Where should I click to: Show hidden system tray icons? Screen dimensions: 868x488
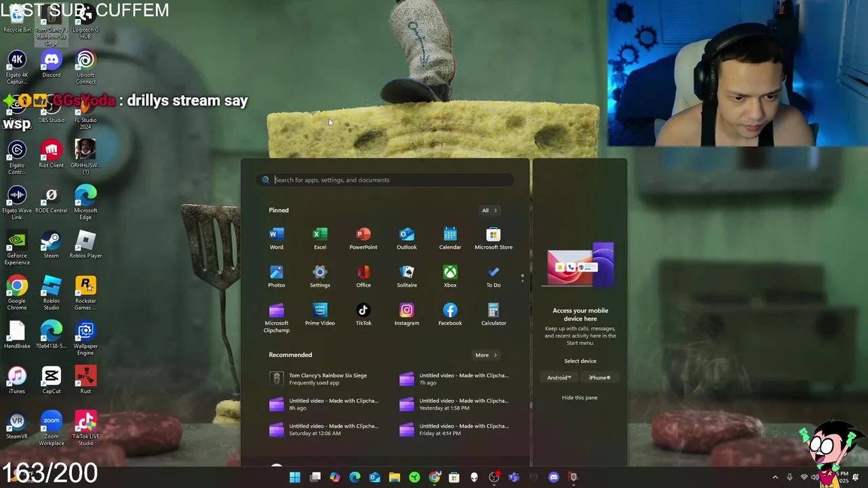[x=775, y=477]
